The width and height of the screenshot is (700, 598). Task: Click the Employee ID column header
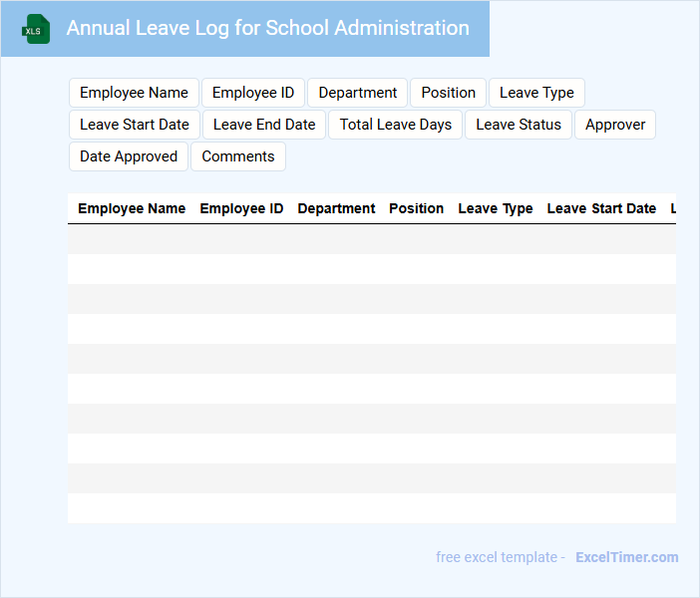[x=241, y=208]
